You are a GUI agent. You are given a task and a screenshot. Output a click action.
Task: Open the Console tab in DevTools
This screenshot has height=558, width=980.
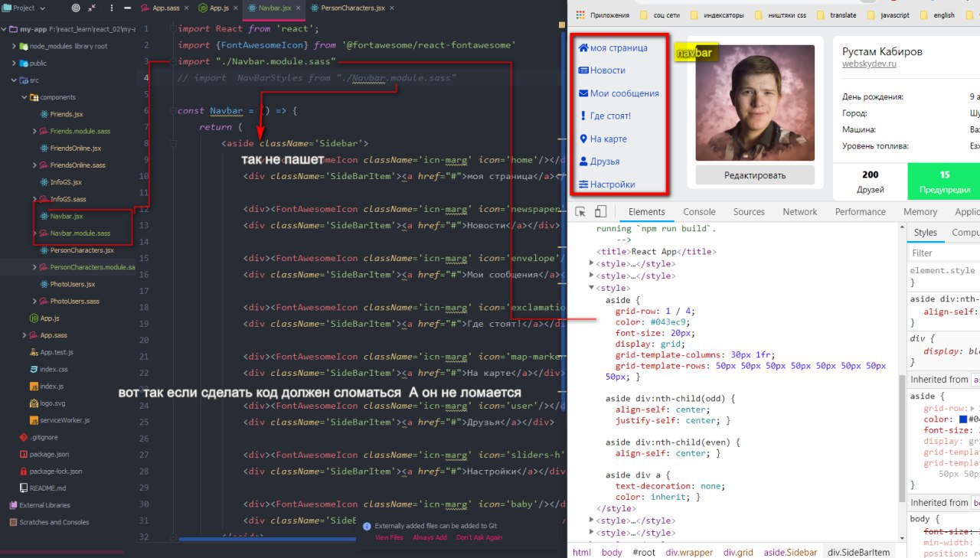point(699,212)
